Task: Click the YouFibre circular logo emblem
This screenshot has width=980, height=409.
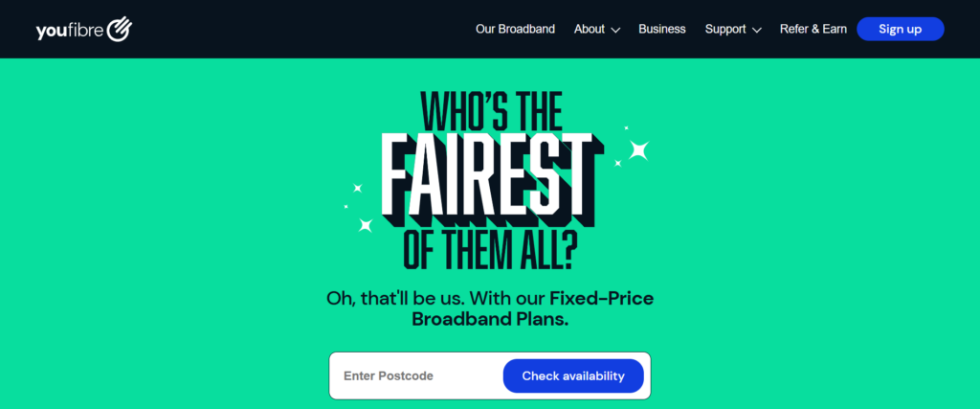Action: tap(120, 30)
